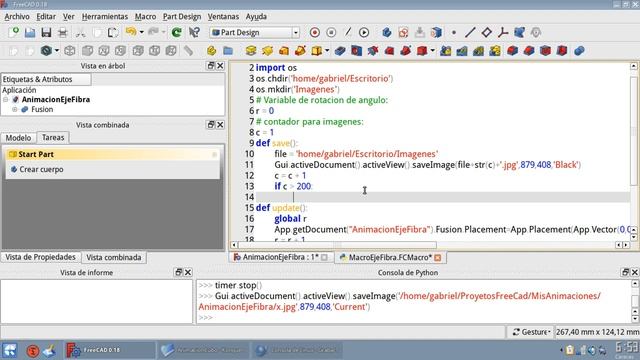Open the Herramientas menu

click(x=105, y=17)
